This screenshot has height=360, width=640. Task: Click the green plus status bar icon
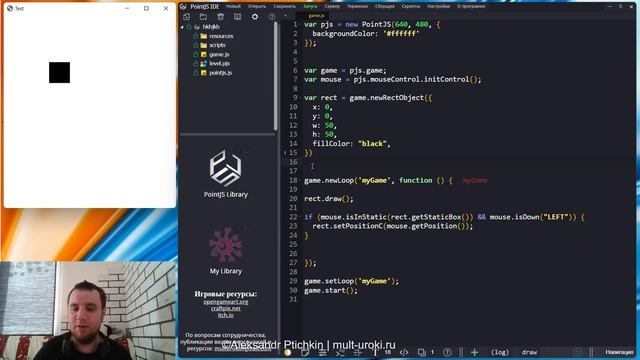[x=474, y=352]
